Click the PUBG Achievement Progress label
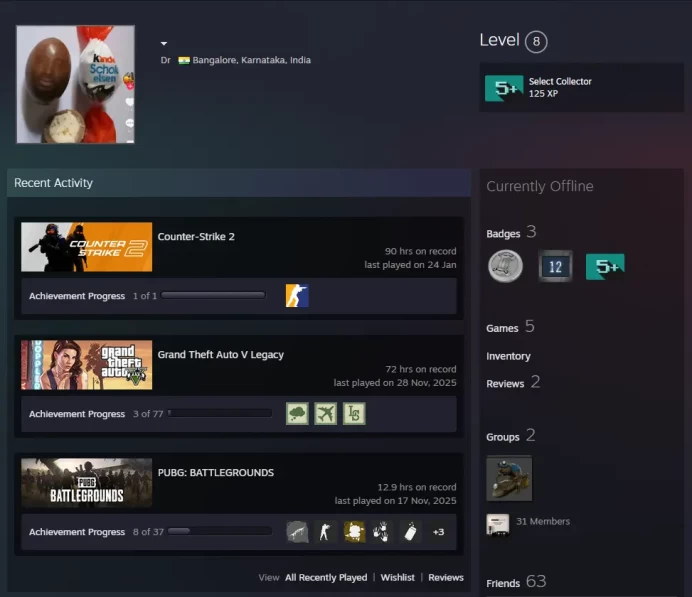The height and width of the screenshot is (597, 692). (77, 532)
